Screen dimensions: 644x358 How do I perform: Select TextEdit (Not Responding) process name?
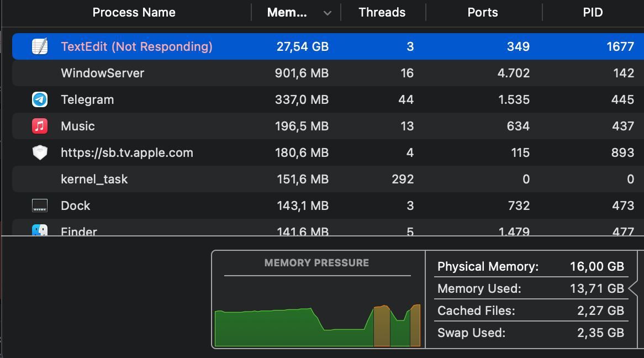point(137,46)
